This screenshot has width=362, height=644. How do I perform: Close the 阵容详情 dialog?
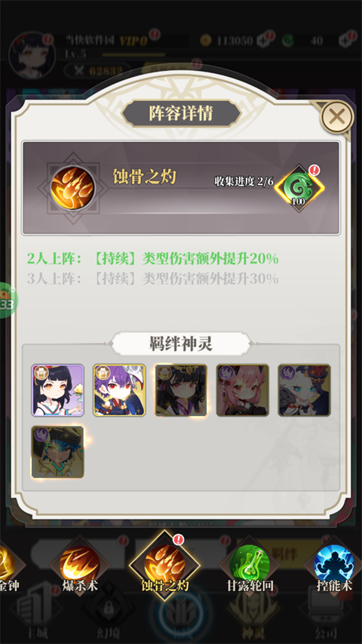click(x=336, y=116)
